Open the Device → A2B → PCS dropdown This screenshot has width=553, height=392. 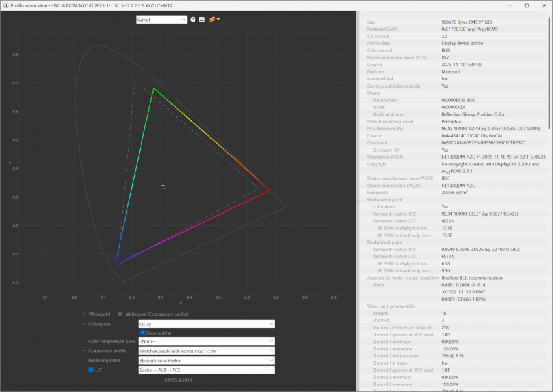pos(205,370)
